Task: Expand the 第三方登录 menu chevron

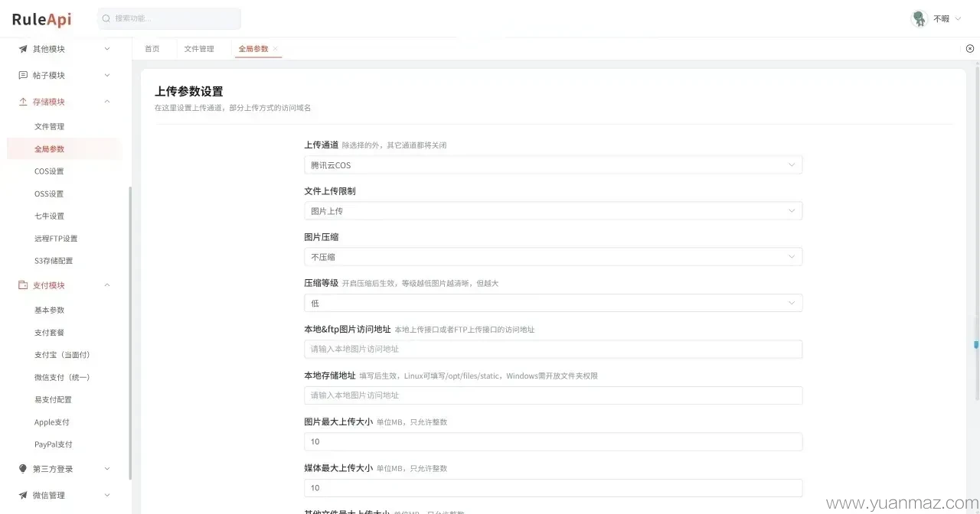Action: 107,469
